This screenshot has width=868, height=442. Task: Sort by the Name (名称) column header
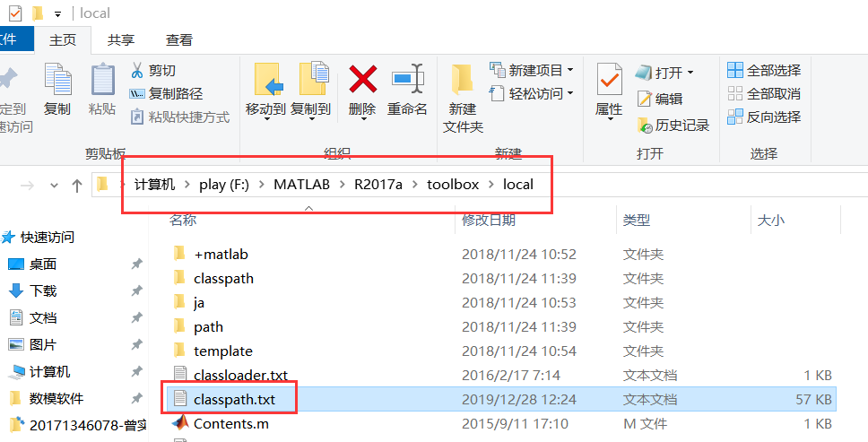tap(183, 221)
